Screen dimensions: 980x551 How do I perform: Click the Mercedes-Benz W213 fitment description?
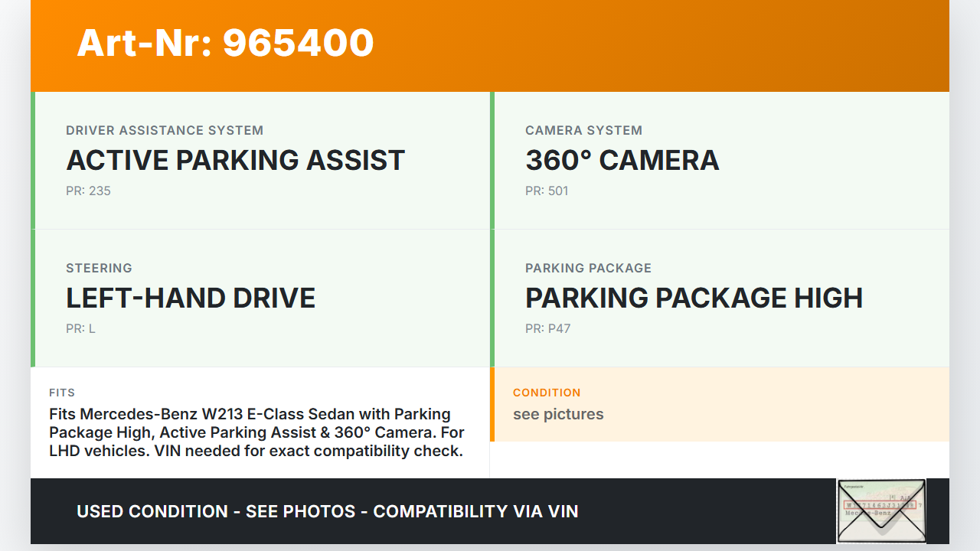256,432
